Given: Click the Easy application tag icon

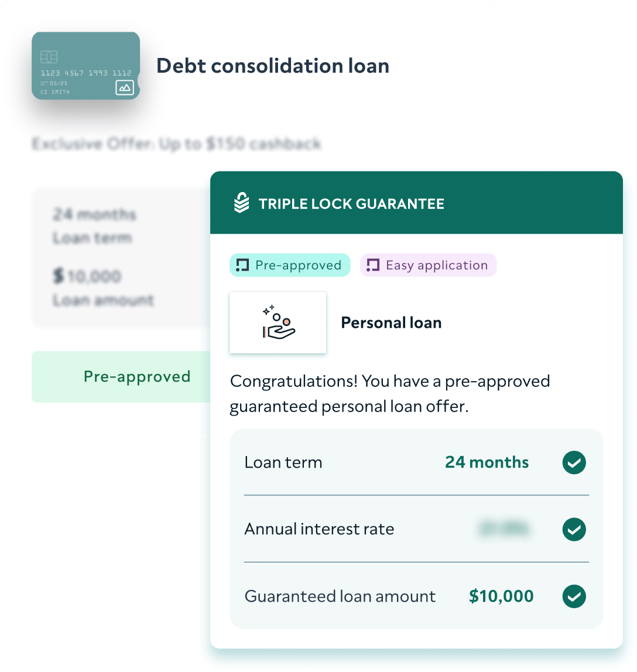Looking at the screenshot, I should point(373,265).
